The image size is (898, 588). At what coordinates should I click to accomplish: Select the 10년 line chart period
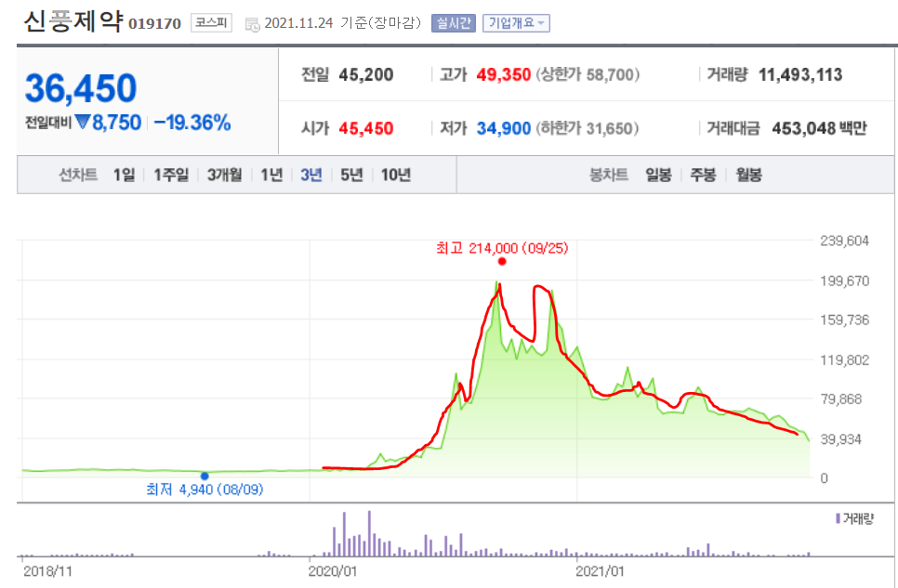pos(396,175)
